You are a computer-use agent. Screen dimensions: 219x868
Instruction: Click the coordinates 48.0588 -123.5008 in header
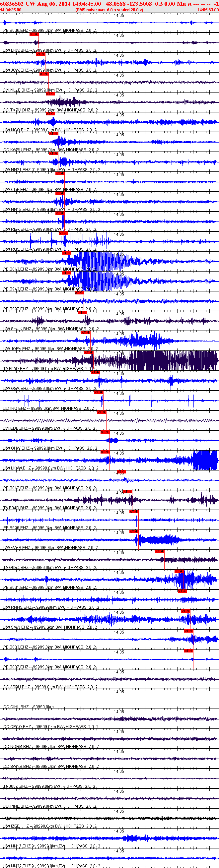pyautogui.click(x=129, y=3)
